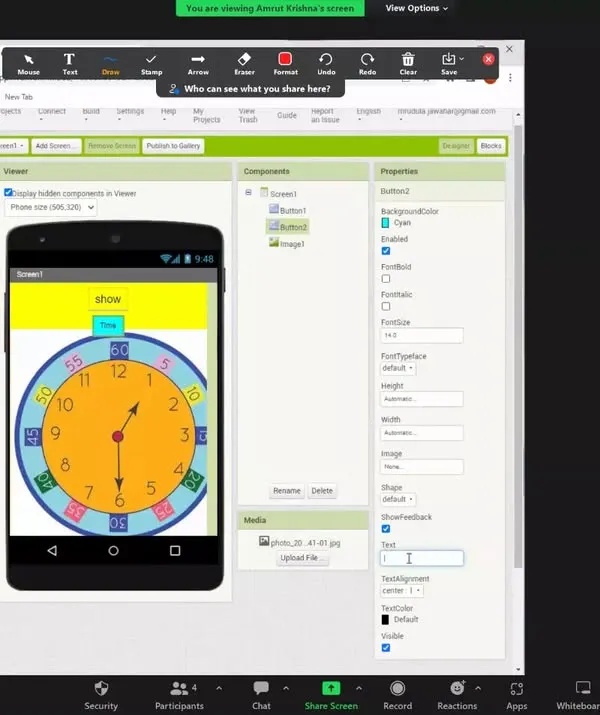600x715 pixels.
Task: Click Rename component button
Action: 287,491
